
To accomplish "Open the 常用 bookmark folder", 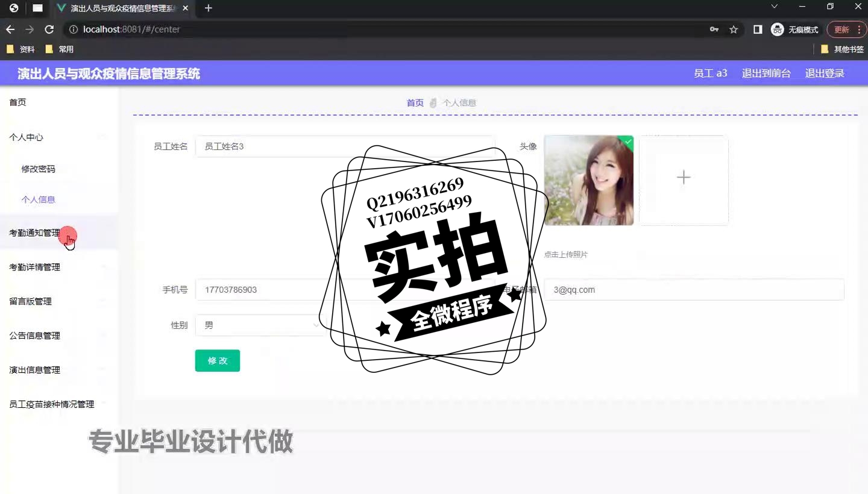I will click(60, 49).
